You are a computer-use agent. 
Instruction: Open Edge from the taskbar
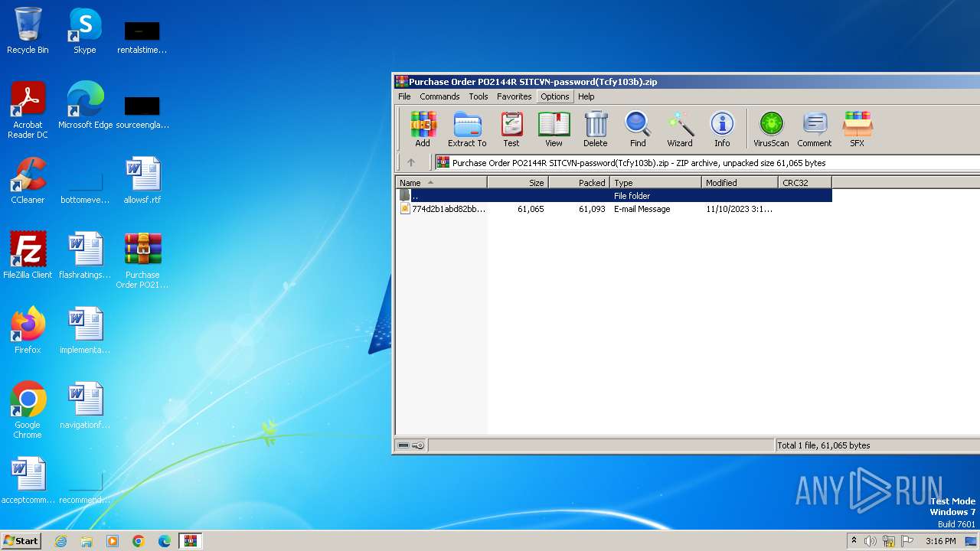(x=165, y=541)
